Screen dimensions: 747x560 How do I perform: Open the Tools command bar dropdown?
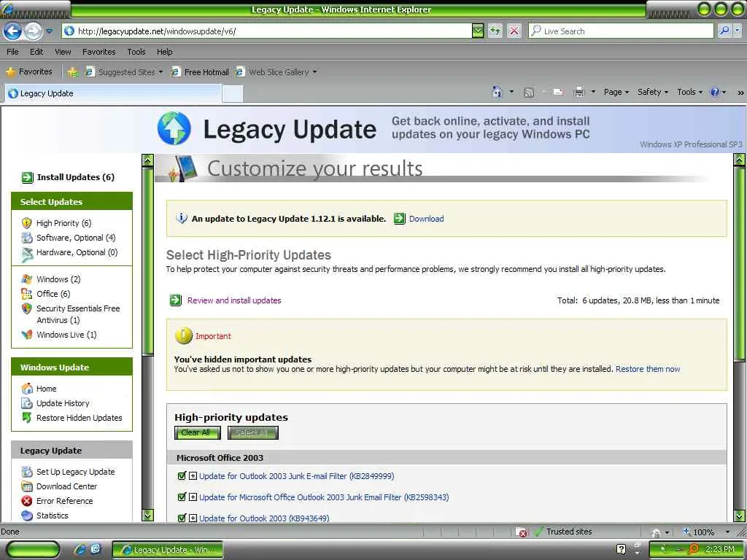tap(690, 92)
